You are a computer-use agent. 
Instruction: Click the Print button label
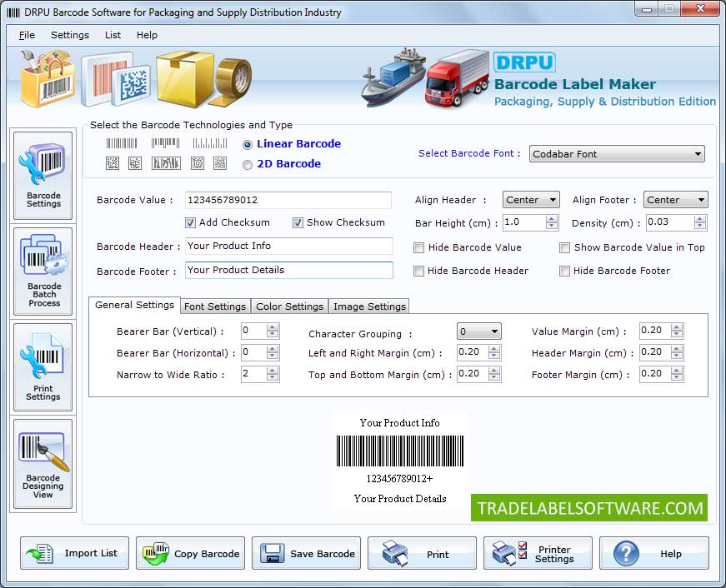(x=438, y=554)
